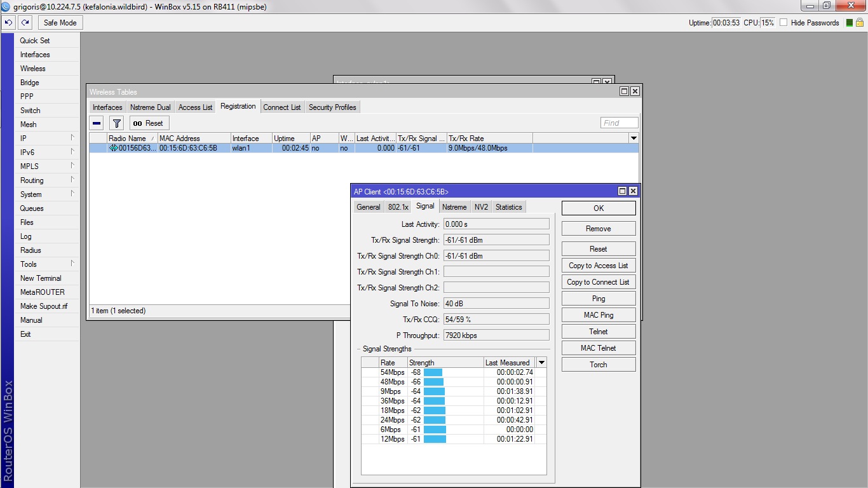
Task: Click the blue minus remove icon
Action: click(x=97, y=123)
